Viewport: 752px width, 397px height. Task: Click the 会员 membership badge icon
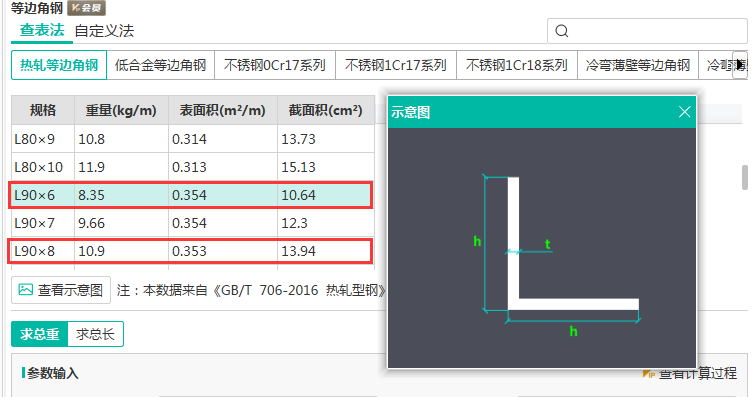tap(86, 8)
